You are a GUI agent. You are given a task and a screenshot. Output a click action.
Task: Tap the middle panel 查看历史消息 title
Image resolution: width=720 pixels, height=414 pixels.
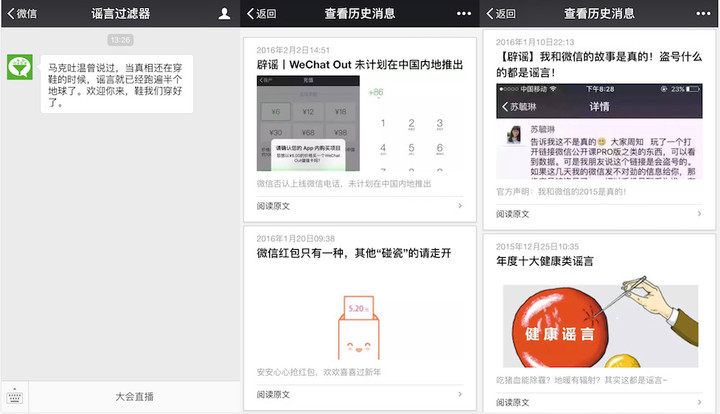360,13
